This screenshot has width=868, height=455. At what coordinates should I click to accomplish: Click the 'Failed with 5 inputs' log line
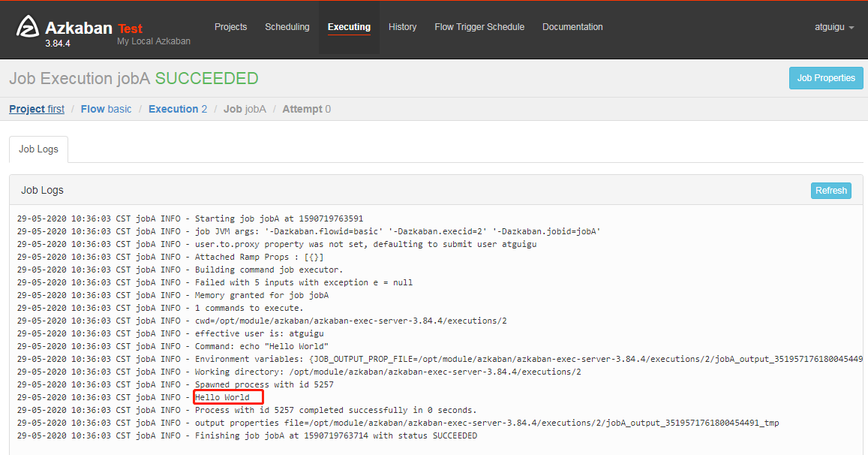[x=215, y=282]
